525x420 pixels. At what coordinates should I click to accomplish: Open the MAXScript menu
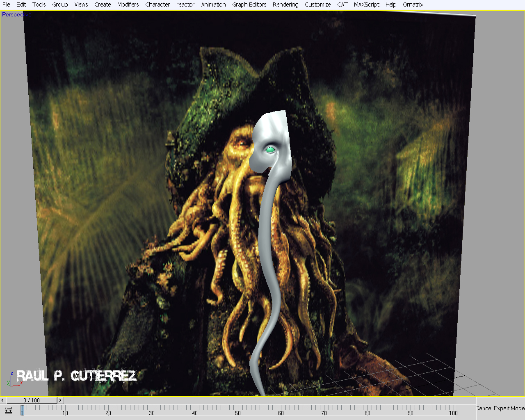tap(367, 5)
